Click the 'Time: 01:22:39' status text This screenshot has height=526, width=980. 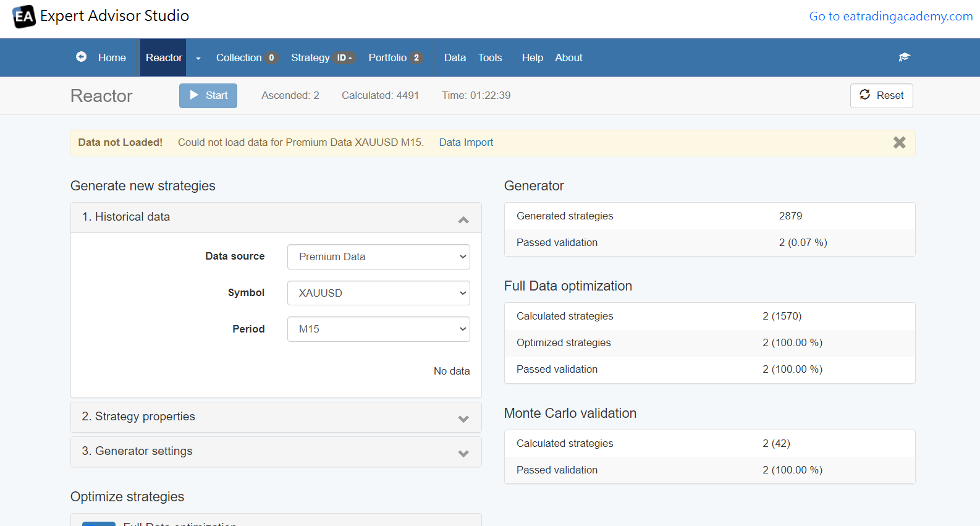(x=476, y=95)
